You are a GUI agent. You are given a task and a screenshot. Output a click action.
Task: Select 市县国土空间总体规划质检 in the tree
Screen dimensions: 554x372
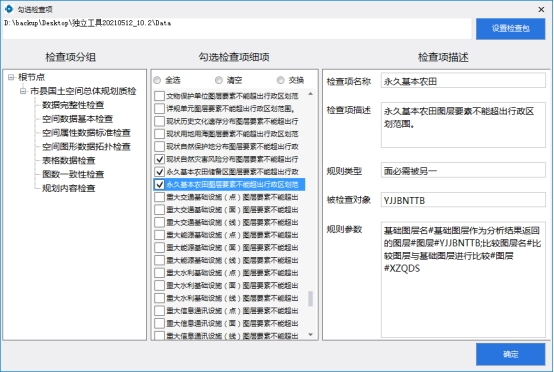(x=83, y=91)
